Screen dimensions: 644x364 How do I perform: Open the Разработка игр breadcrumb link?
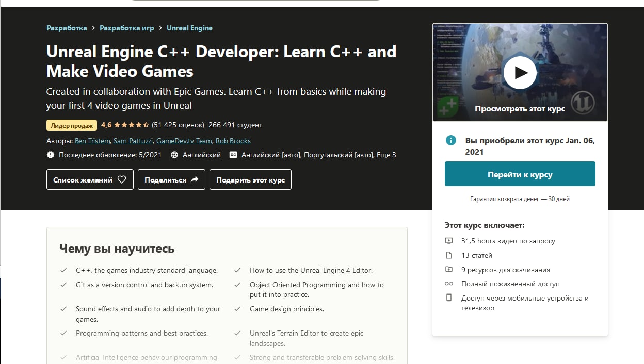pos(127,28)
